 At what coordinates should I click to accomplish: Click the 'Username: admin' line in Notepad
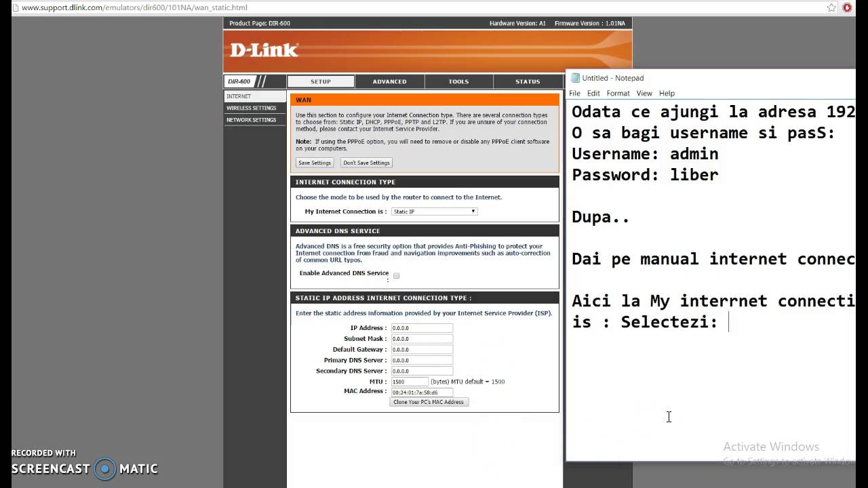point(645,154)
